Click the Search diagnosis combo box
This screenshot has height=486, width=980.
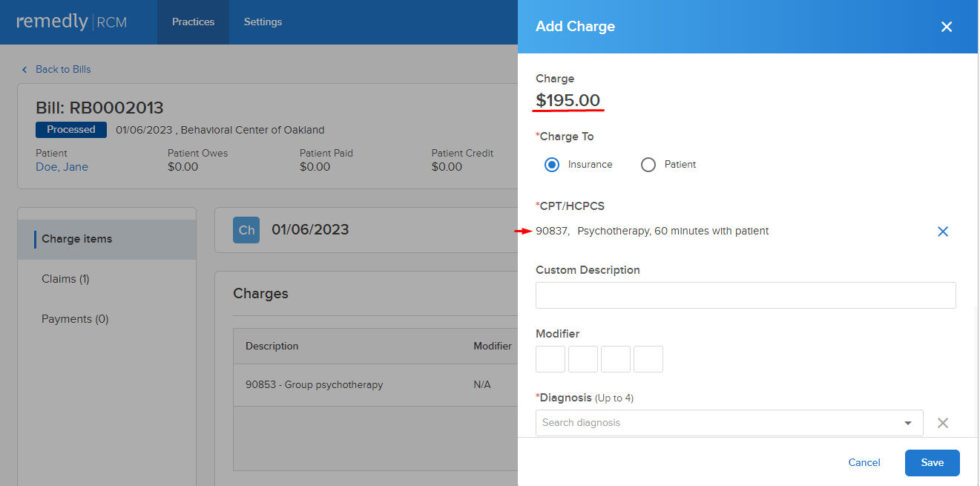(x=729, y=423)
